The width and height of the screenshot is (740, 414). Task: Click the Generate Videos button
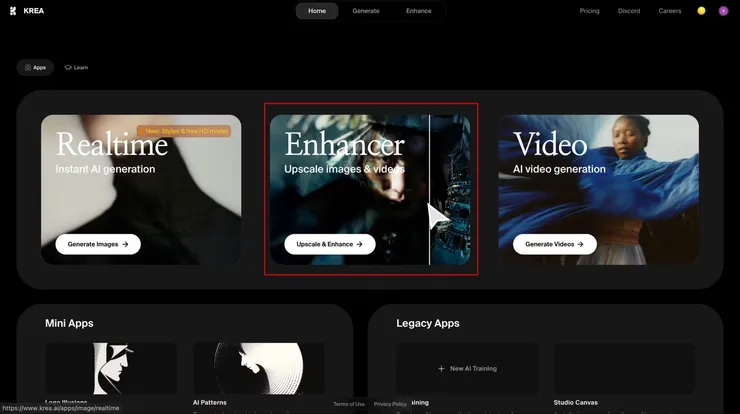pos(555,244)
